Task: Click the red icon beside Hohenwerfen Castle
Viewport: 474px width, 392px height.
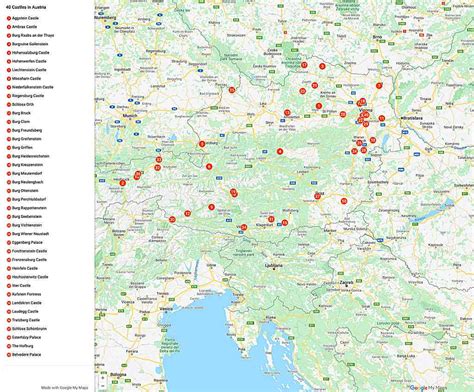Action: coord(9,61)
